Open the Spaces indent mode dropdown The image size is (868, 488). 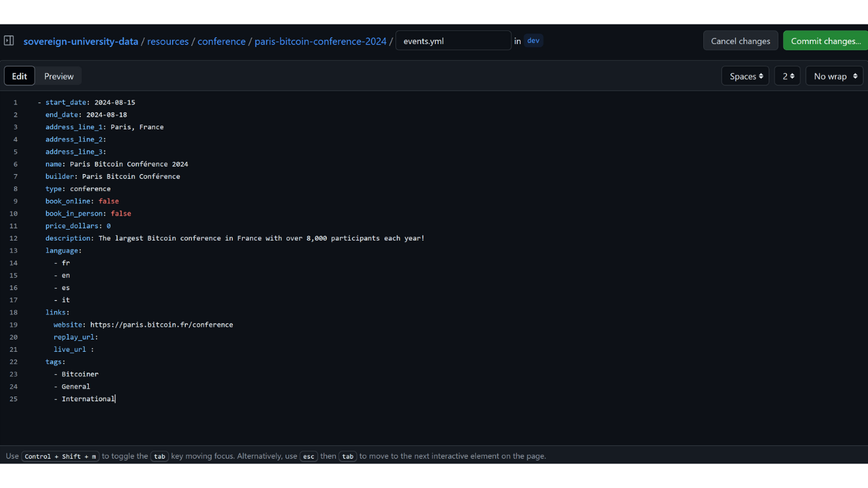[x=745, y=76]
